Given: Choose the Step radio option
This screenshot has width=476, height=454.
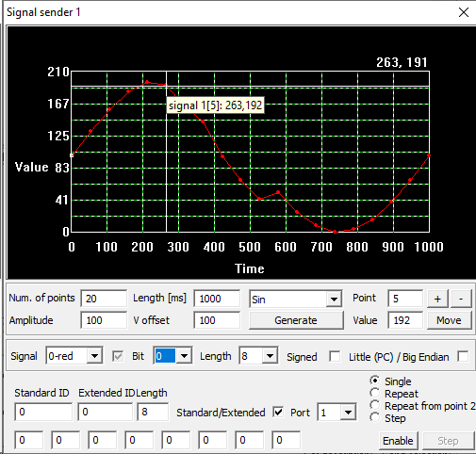Looking at the screenshot, I should [374, 418].
